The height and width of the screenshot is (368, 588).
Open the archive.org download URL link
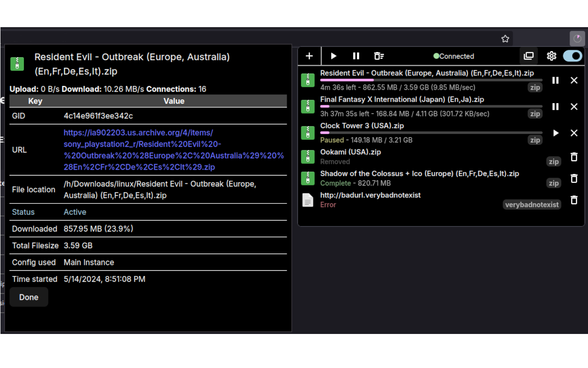[x=174, y=150]
